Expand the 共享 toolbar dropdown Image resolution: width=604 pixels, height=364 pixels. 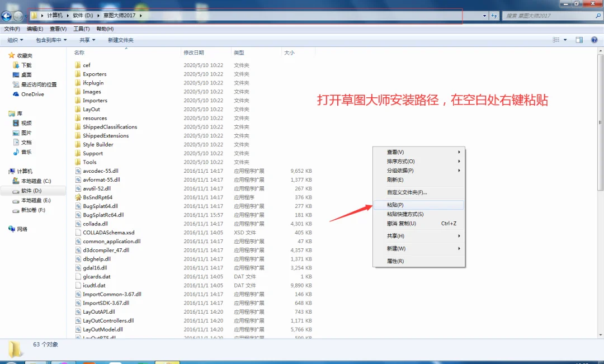[x=87, y=40]
